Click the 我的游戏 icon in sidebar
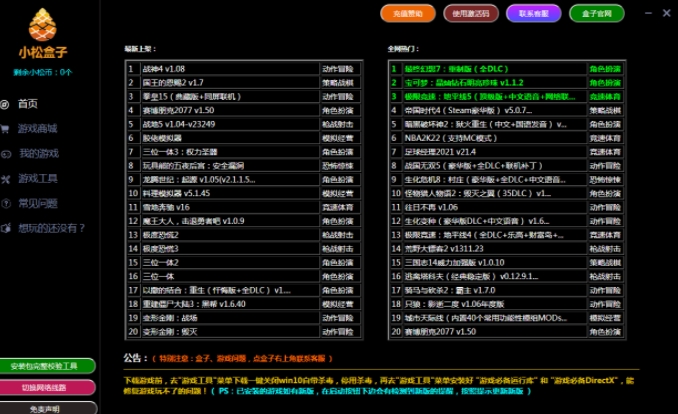Image resolution: width=678 pixels, height=414 pixels. (7, 153)
